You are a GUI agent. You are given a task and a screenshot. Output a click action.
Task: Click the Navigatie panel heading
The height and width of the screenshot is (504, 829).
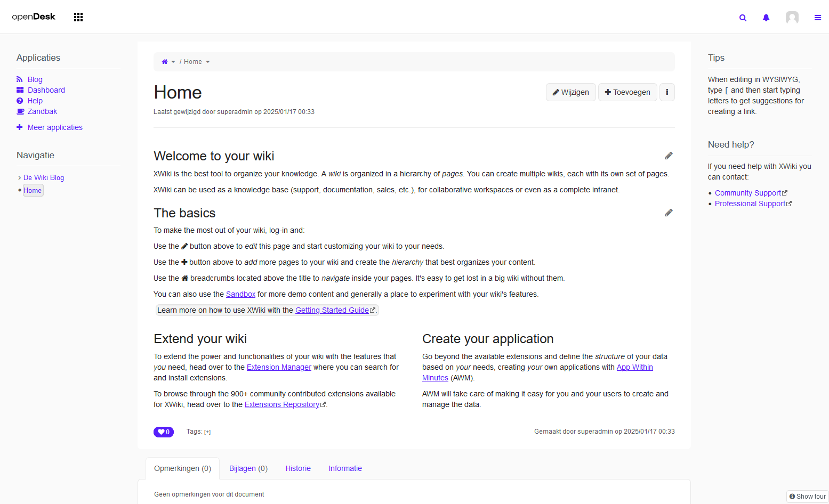pos(35,155)
